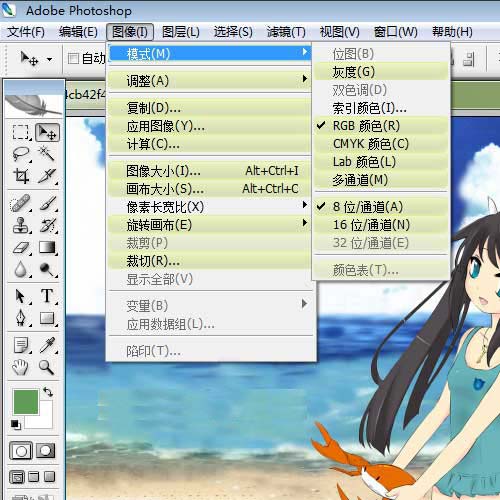Choose Lab 颜色(L) mode
500x500 pixels.
click(x=381, y=162)
